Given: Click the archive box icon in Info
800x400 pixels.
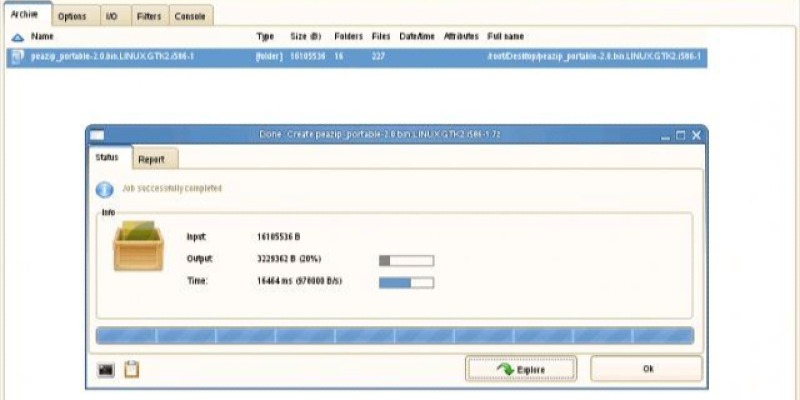Looking at the screenshot, I should (x=138, y=247).
